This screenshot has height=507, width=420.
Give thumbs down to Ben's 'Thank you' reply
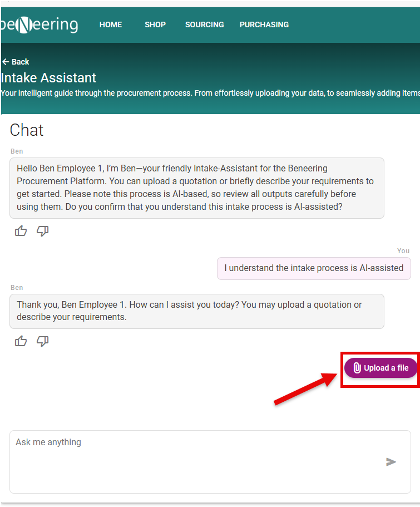pos(43,341)
